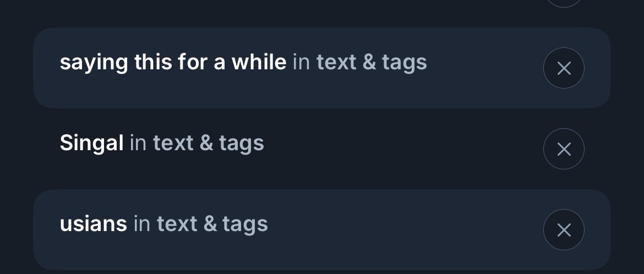644x274 pixels.
Task: Click the word 'usians'
Action: pyautogui.click(x=93, y=224)
